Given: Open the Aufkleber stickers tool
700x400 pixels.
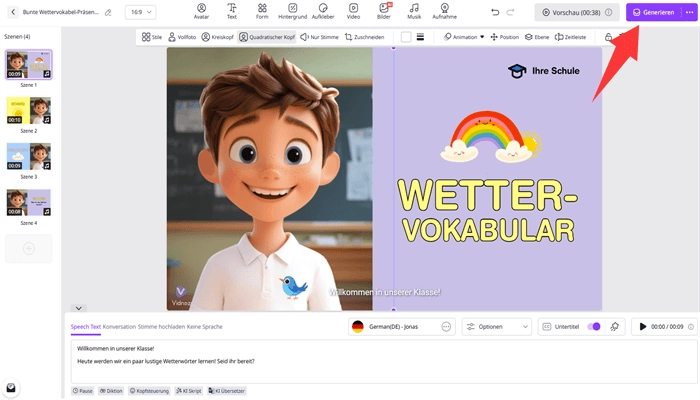Looking at the screenshot, I should tap(323, 11).
